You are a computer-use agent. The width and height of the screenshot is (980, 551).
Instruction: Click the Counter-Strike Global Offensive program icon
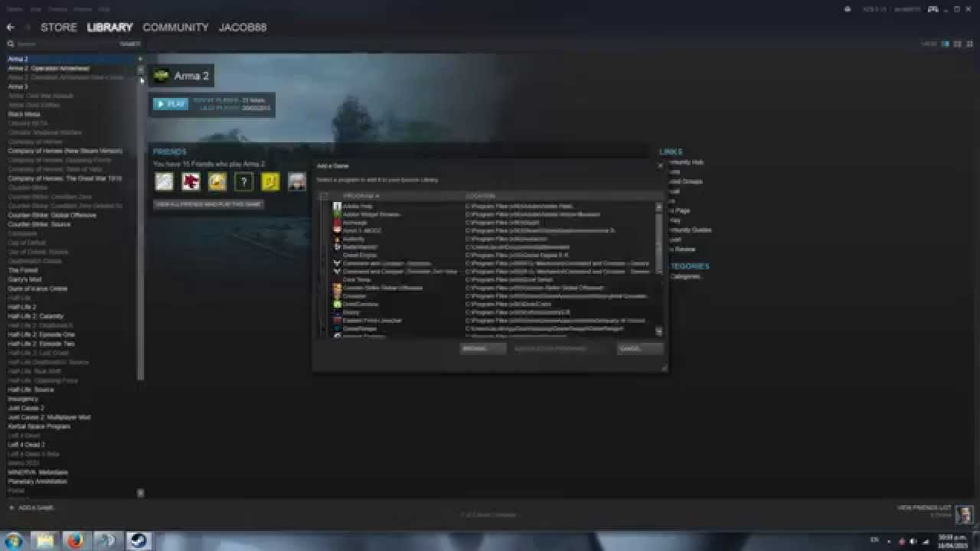point(338,288)
